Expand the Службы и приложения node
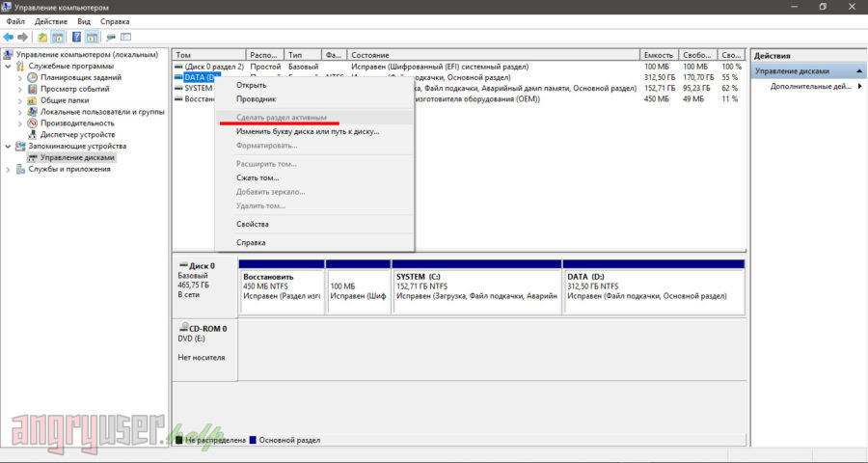This screenshot has height=463, width=868. pos(10,169)
